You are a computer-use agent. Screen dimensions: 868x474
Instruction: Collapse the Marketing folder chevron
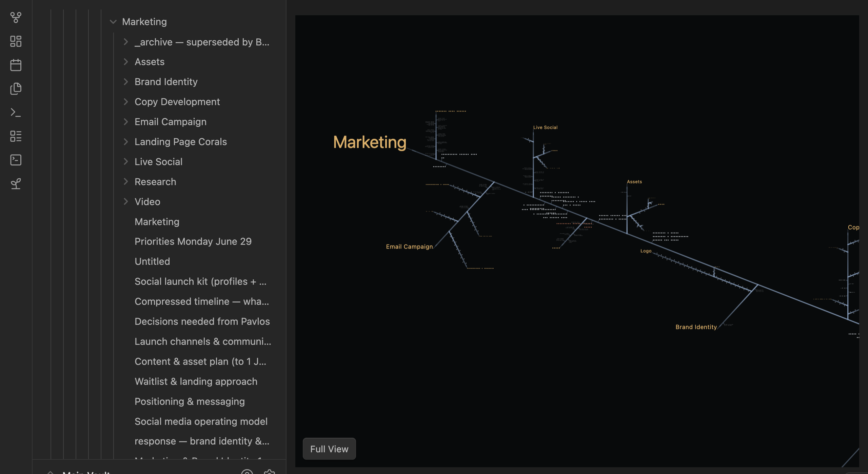[113, 22]
